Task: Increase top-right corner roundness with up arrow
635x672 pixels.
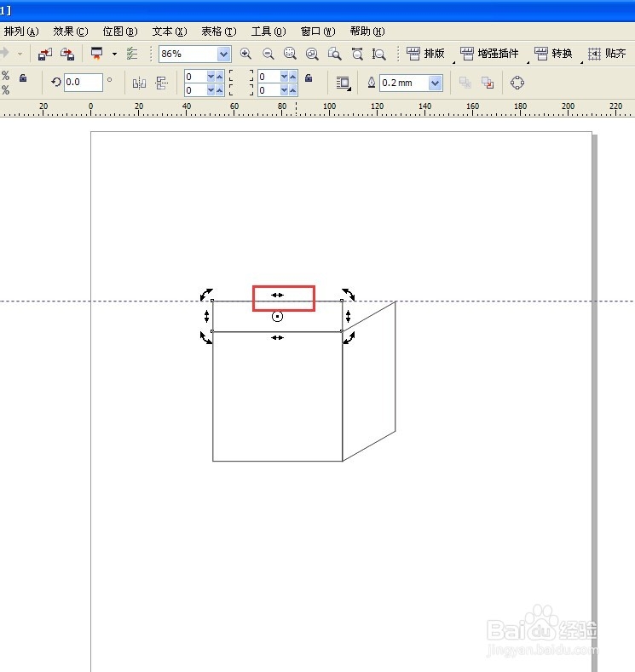Action: pyautogui.click(x=293, y=77)
